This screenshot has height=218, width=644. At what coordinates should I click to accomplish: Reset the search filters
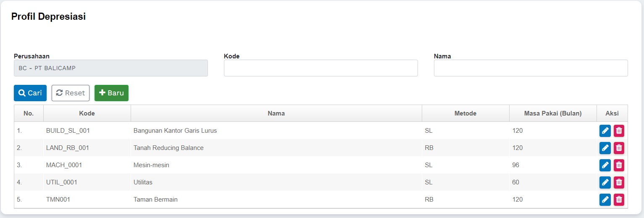[71, 93]
